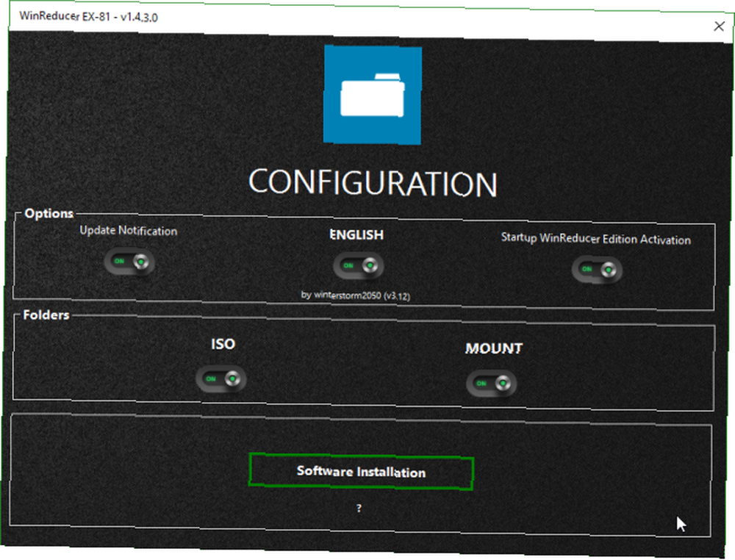Toggle the Update Notification switch
This screenshot has width=735, height=560.
(129, 262)
